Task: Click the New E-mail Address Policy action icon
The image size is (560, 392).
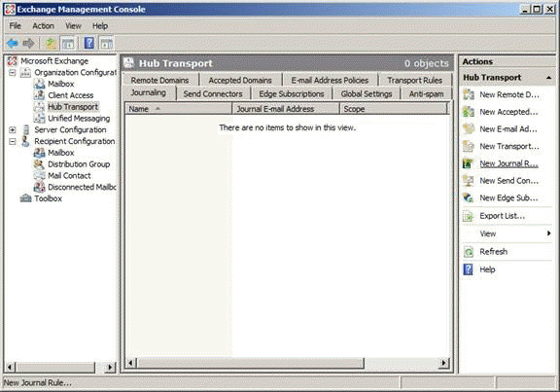Action: tap(469, 129)
